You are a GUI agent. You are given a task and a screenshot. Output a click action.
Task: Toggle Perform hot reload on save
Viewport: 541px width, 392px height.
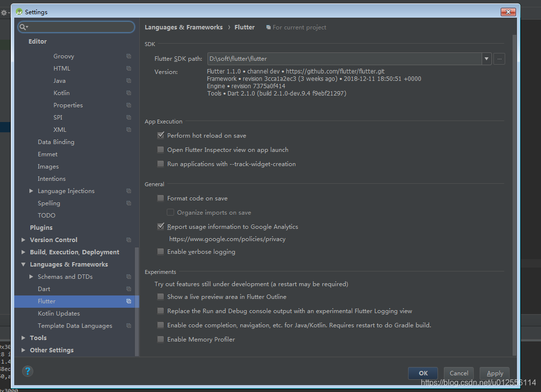(x=161, y=135)
